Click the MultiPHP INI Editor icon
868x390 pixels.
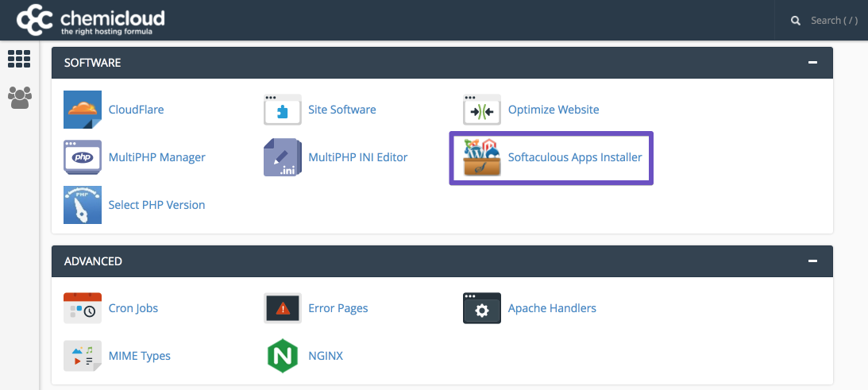[x=283, y=157]
